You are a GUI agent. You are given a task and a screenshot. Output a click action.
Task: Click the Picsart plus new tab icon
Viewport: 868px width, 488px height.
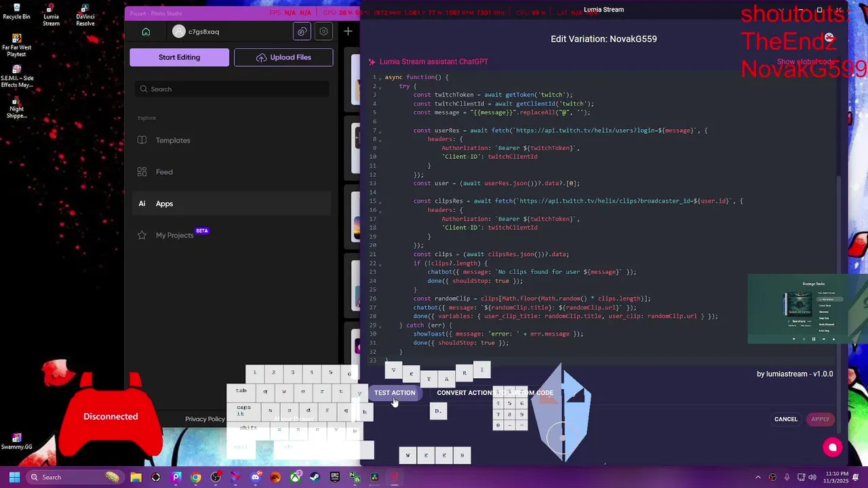point(348,31)
